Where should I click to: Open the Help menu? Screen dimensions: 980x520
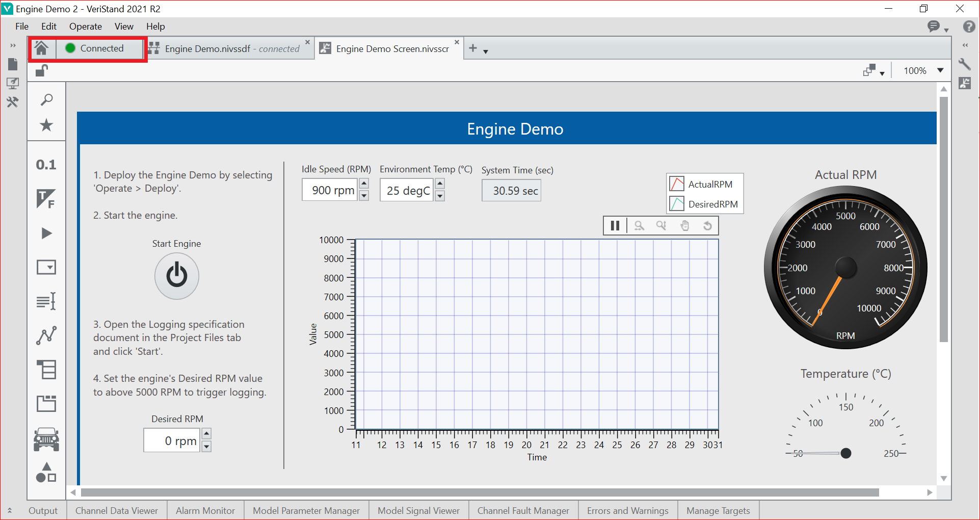[x=155, y=27]
